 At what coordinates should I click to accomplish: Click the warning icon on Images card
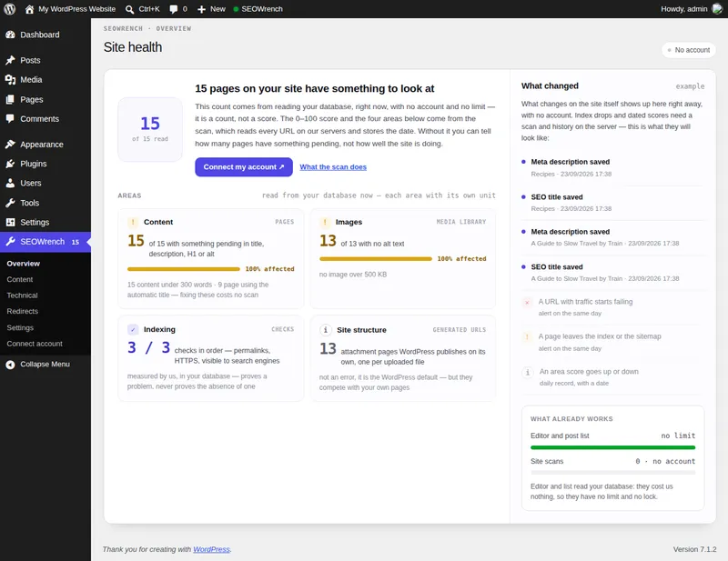coord(325,222)
